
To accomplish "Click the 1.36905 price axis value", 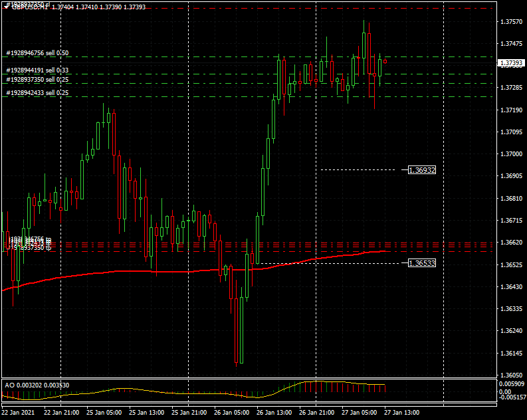I will point(512,176).
